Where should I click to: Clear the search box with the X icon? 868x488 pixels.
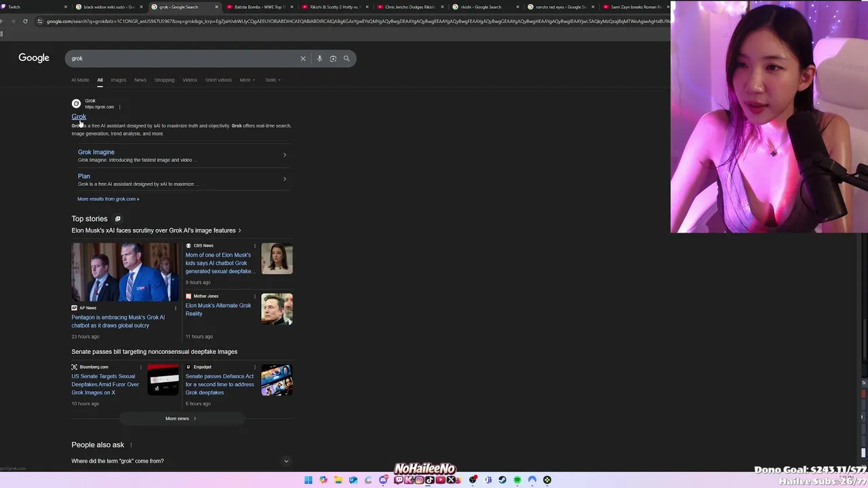click(x=303, y=58)
